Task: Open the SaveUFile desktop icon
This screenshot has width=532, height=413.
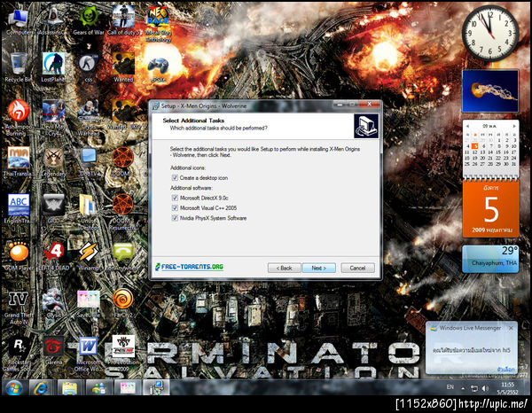Action: 88,304
